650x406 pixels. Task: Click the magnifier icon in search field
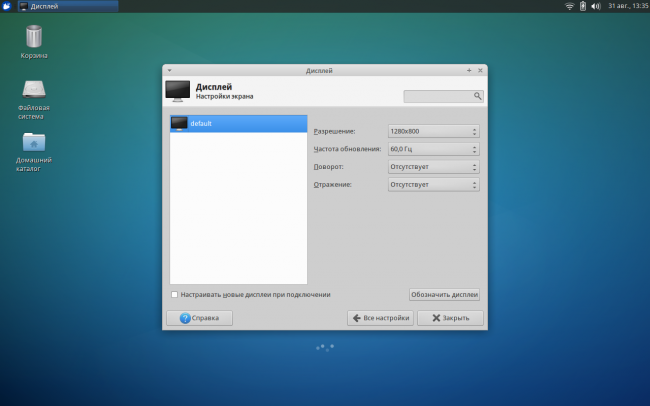pos(478,96)
